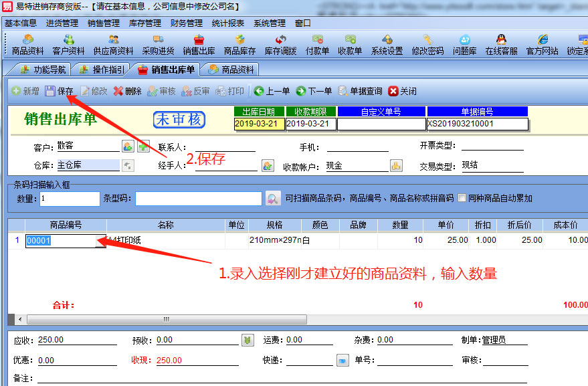
Task: Open 在线客服 penguin icon
Action: pos(501,45)
